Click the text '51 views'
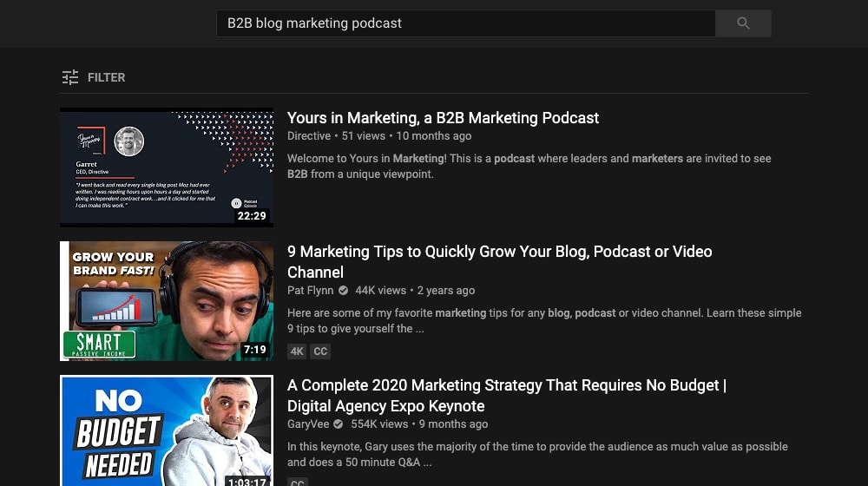This screenshot has height=486, width=868. pyautogui.click(x=363, y=135)
